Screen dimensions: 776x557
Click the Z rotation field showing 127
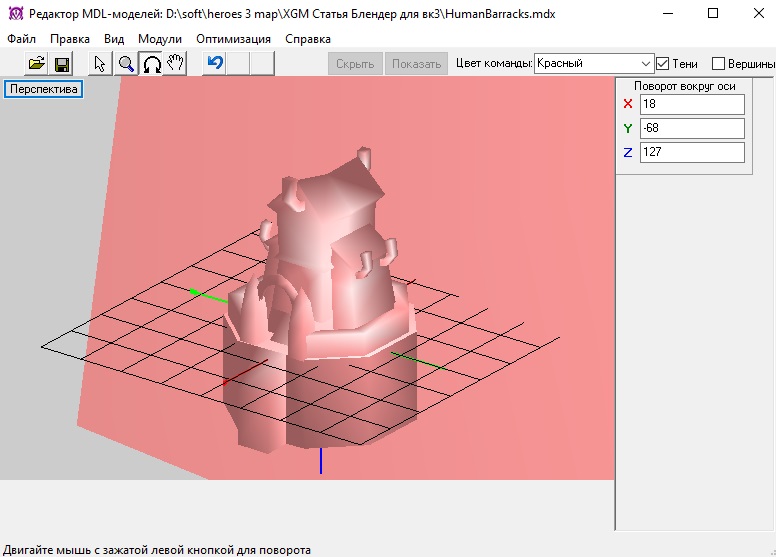coord(692,152)
